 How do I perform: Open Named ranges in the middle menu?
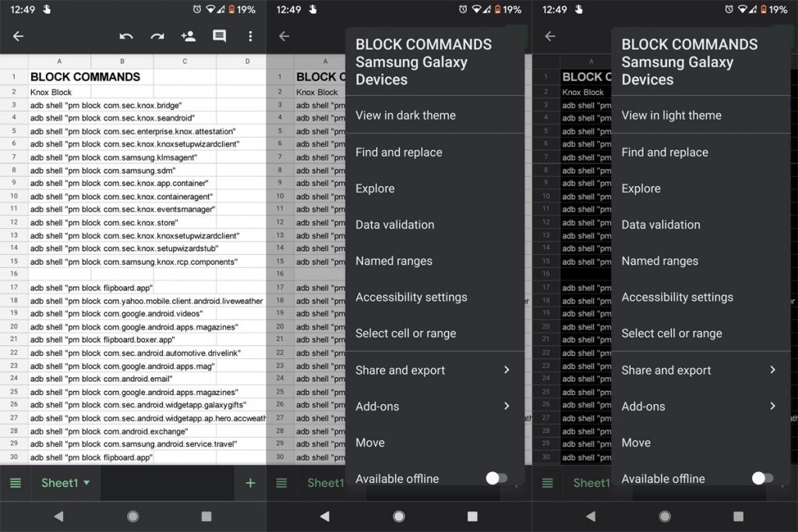tap(435, 260)
